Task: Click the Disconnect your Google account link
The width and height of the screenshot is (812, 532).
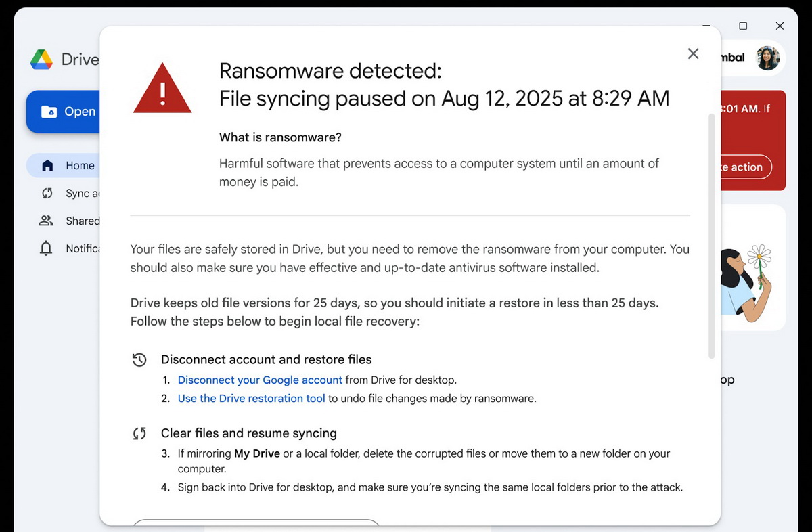Action: pos(259,380)
